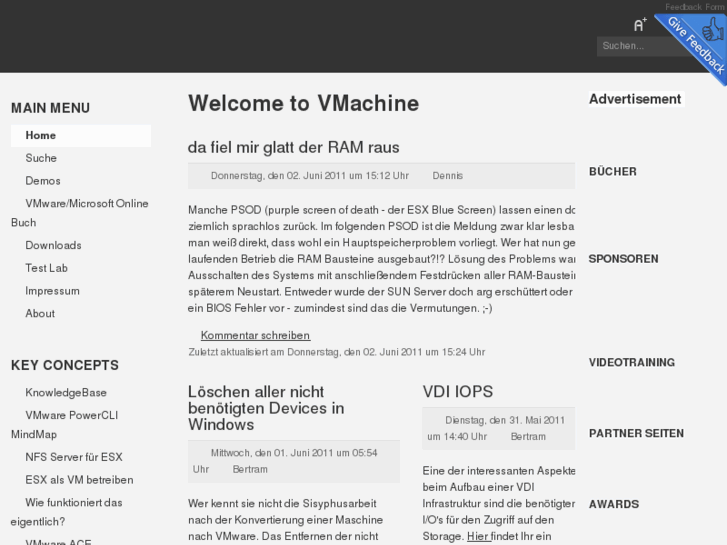727x545 pixels.
Task: Click the Feedback Form link
Action: pos(694,7)
